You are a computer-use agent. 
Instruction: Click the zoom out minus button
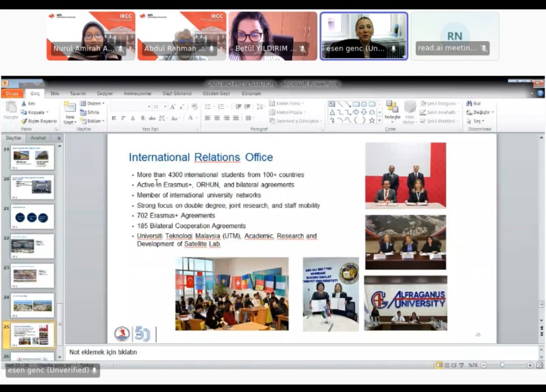click(x=483, y=365)
